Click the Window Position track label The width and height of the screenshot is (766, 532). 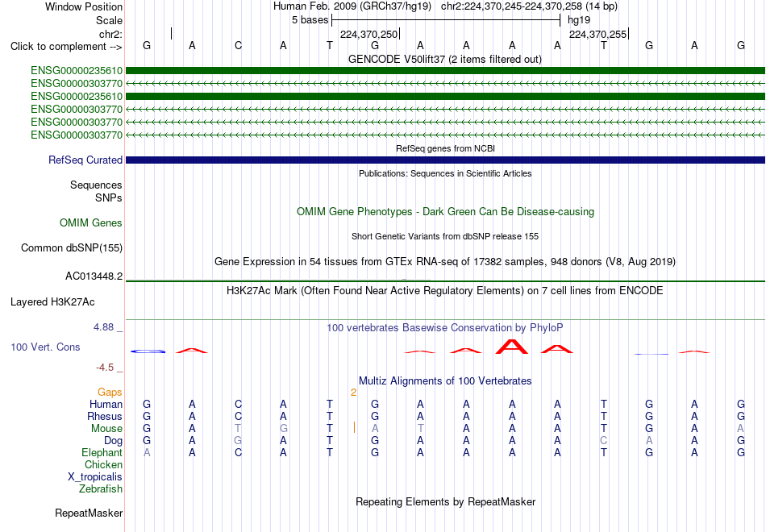(x=84, y=6)
